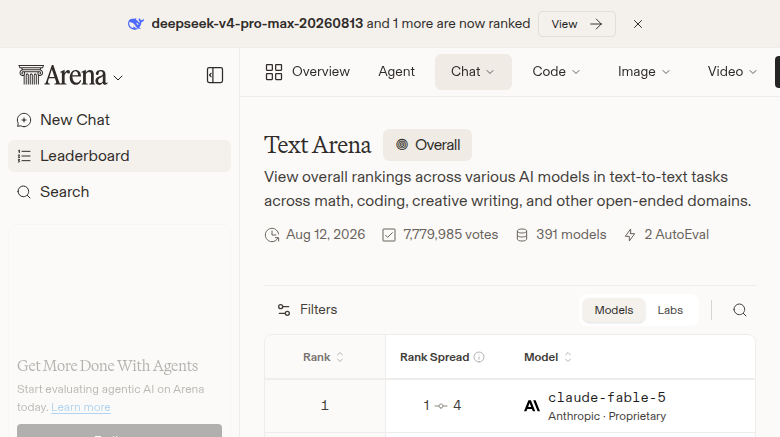This screenshot has width=780, height=437.
Task: Click the lightning icon beside 2 AutoEval
Action: coord(630,235)
